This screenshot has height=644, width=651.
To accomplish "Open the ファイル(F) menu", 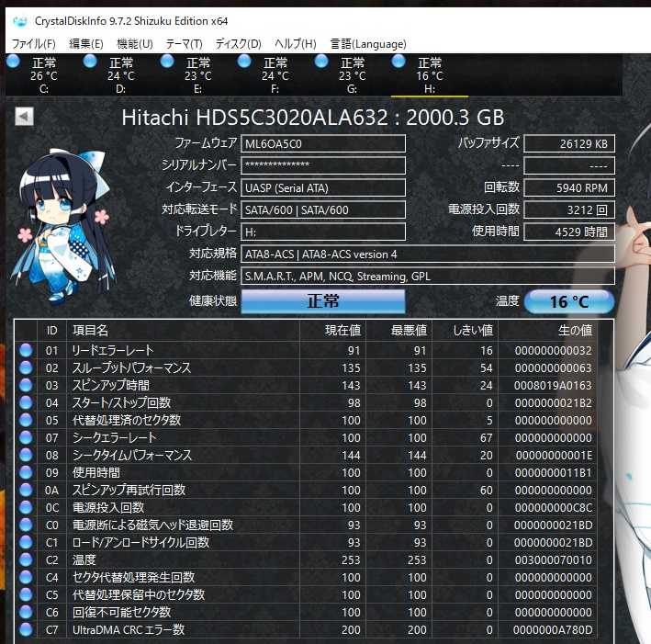I will [x=33, y=43].
